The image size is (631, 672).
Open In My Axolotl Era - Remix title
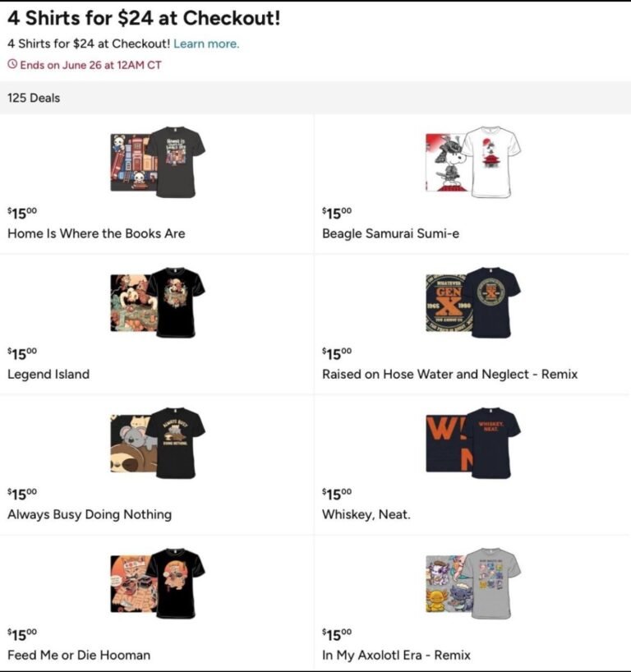click(396, 655)
